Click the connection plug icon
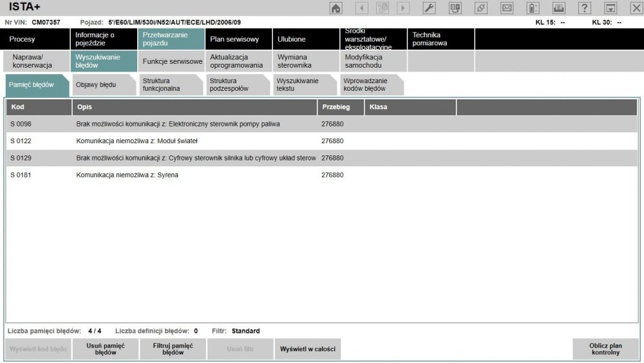 (480, 8)
